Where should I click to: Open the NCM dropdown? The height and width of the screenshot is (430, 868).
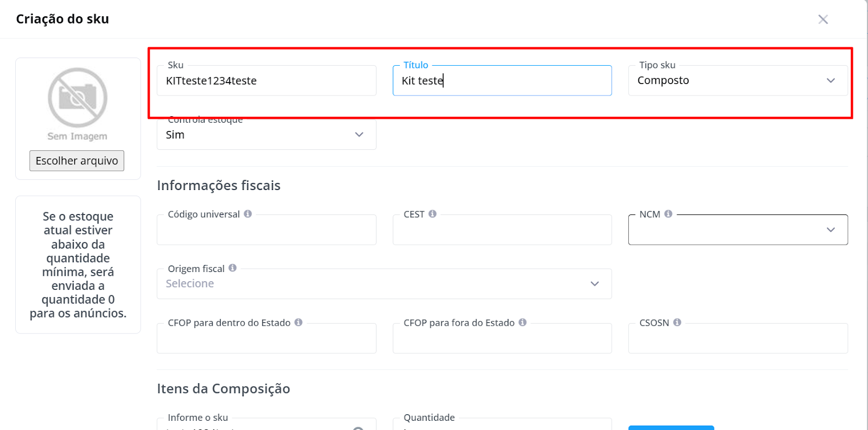738,230
